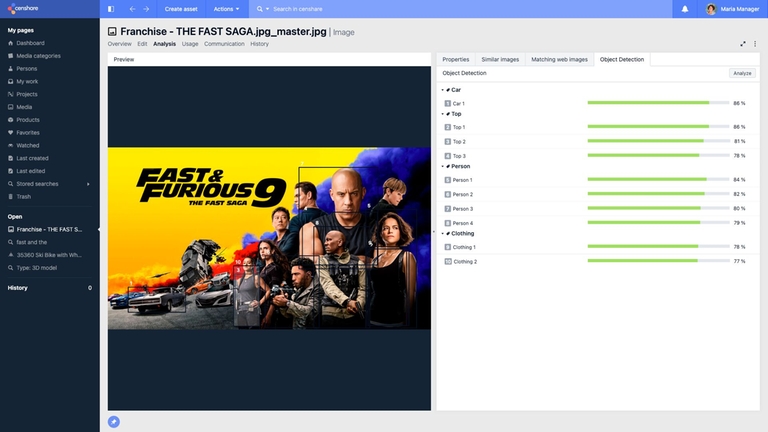This screenshot has width=768, height=432.
Task: Click the Person 2 confidence bar
Action: click(x=658, y=194)
